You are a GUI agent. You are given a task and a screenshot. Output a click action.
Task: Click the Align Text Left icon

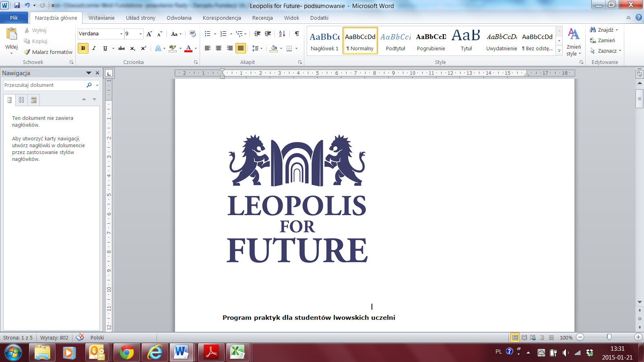point(208,48)
